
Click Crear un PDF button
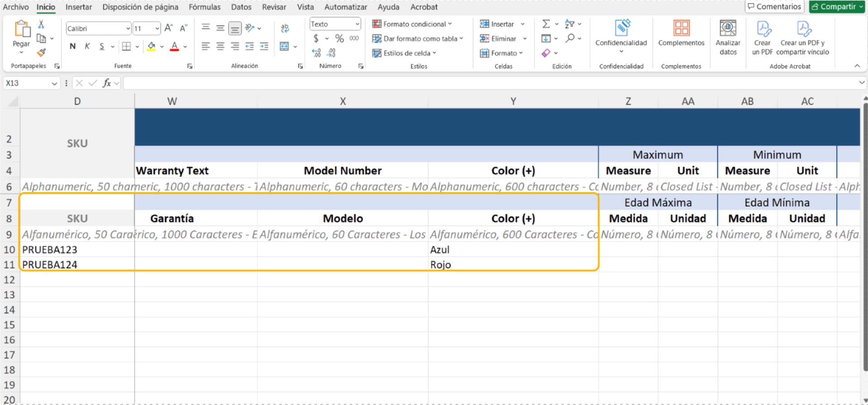(x=762, y=38)
